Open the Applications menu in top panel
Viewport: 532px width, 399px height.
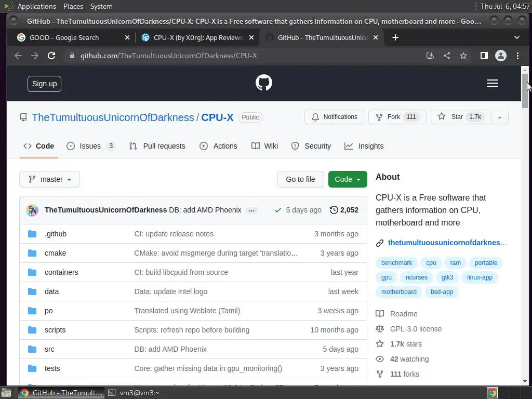37,6
